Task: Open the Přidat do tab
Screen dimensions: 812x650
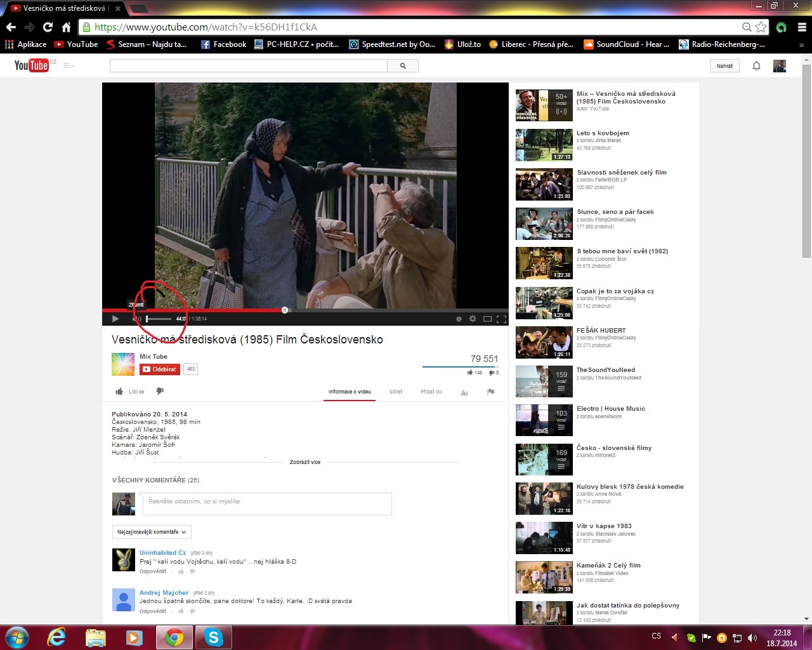Action: pos(431,392)
